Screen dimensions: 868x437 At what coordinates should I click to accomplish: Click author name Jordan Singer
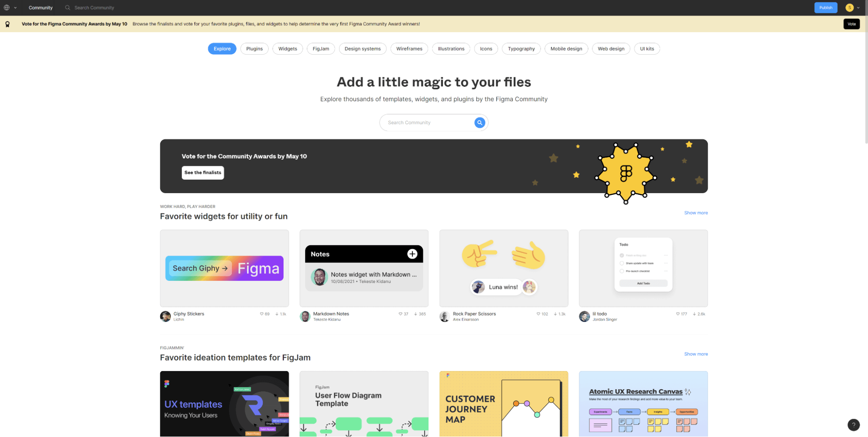coord(604,319)
